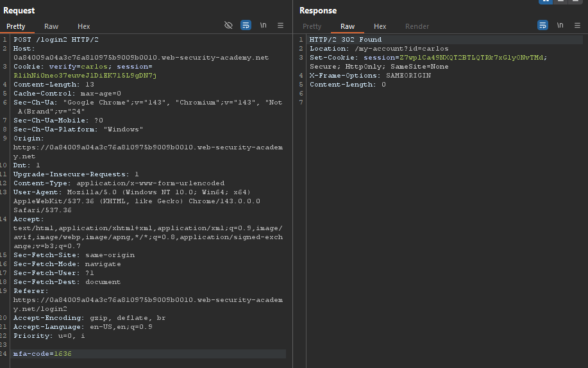The width and height of the screenshot is (588, 368).
Task: Select the Response Raw tab
Action: [x=348, y=26]
